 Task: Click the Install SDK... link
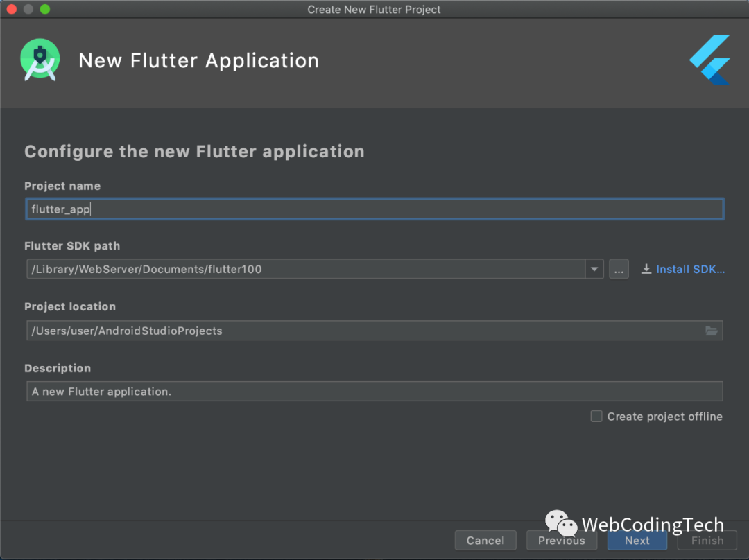click(690, 270)
